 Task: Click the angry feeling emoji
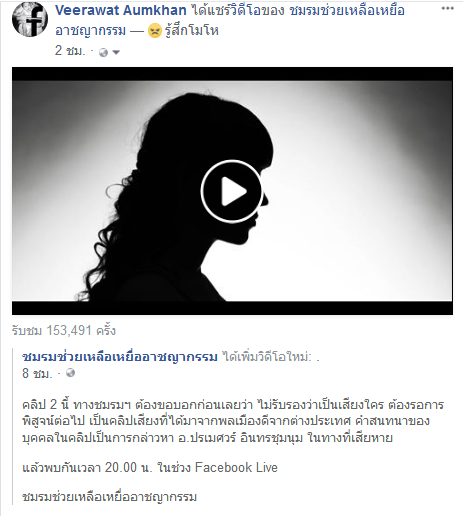(x=155, y=31)
